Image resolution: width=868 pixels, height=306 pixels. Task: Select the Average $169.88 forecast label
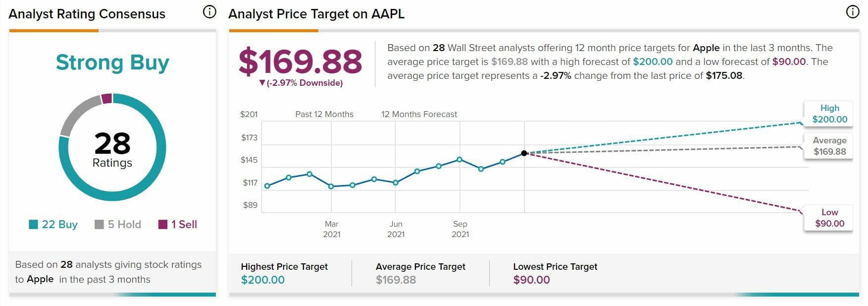tap(829, 146)
